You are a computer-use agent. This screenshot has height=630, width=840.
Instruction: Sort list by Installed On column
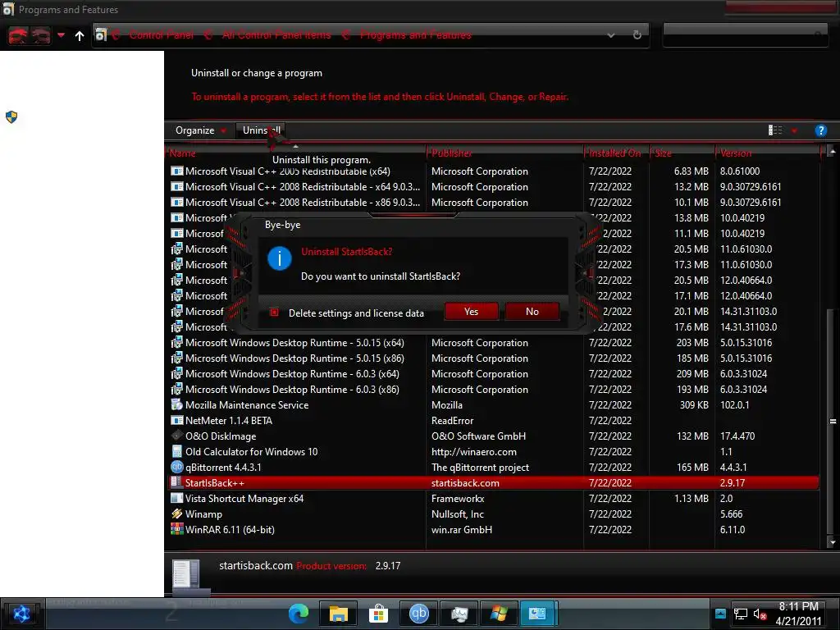(x=616, y=153)
